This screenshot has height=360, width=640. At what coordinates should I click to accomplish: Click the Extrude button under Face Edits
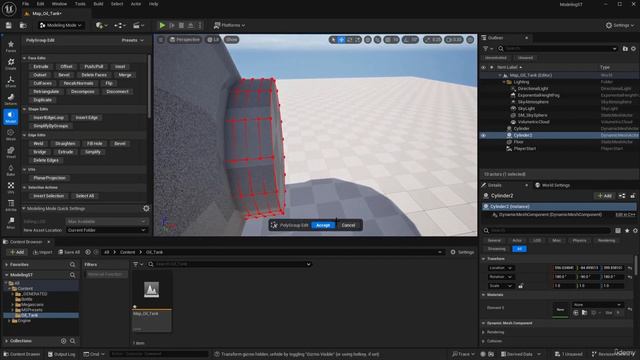pos(41,67)
